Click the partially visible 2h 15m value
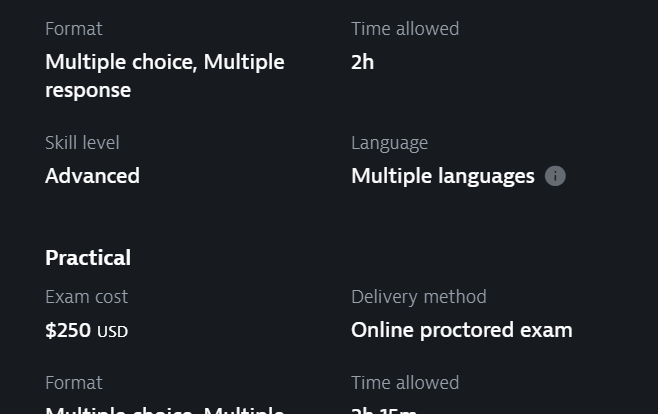The width and height of the screenshot is (658, 414). coord(384,410)
